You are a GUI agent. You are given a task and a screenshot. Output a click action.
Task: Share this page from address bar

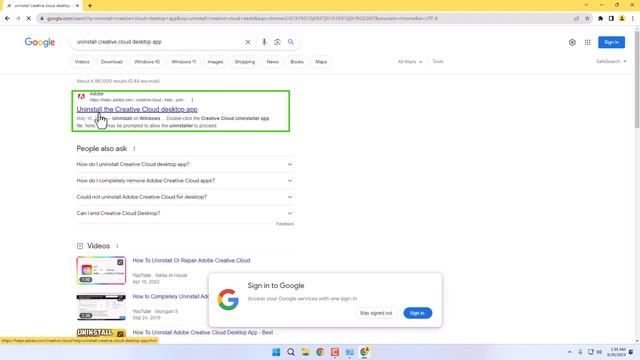(576, 18)
